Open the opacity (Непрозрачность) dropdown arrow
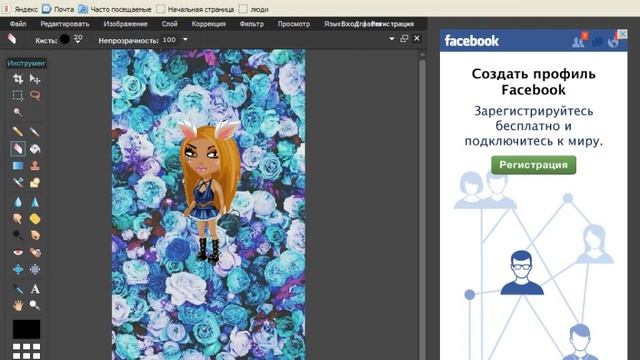 click(x=185, y=40)
